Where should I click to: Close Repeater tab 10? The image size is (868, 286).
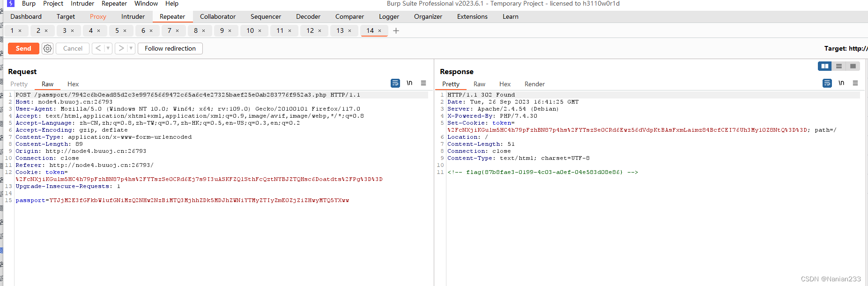[260, 31]
